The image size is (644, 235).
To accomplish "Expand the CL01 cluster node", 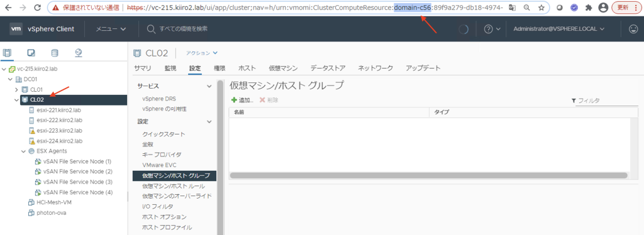I will (x=17, y=89).
